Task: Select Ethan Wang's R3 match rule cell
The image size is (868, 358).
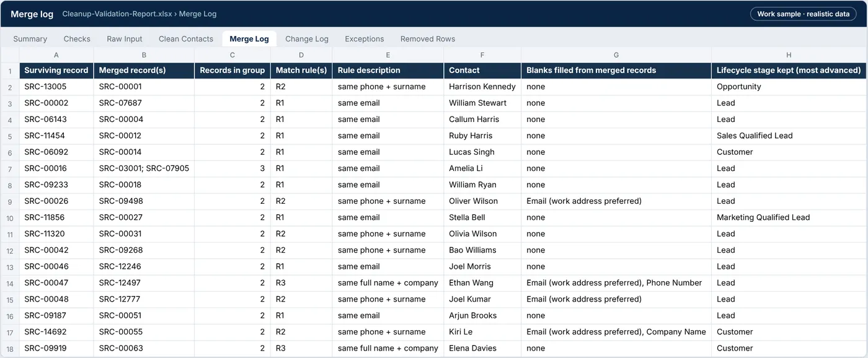Action: (x=301, y=283)
